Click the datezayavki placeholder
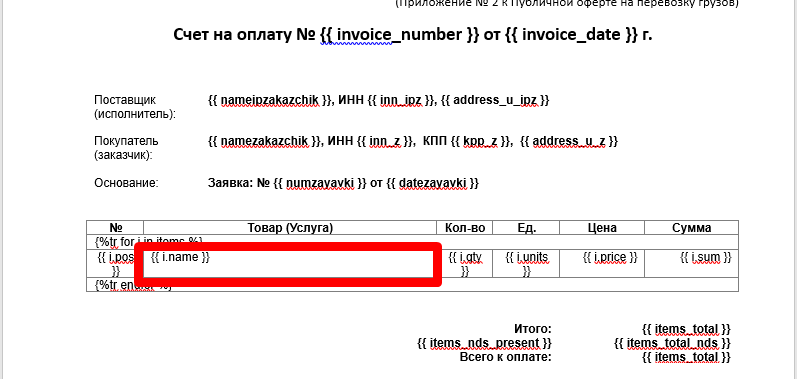 (432, 183)
